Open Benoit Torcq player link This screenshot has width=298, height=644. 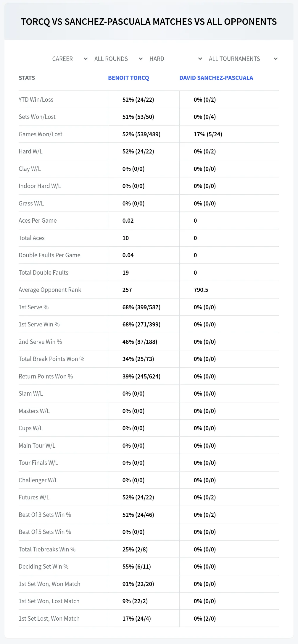point(128,78)
